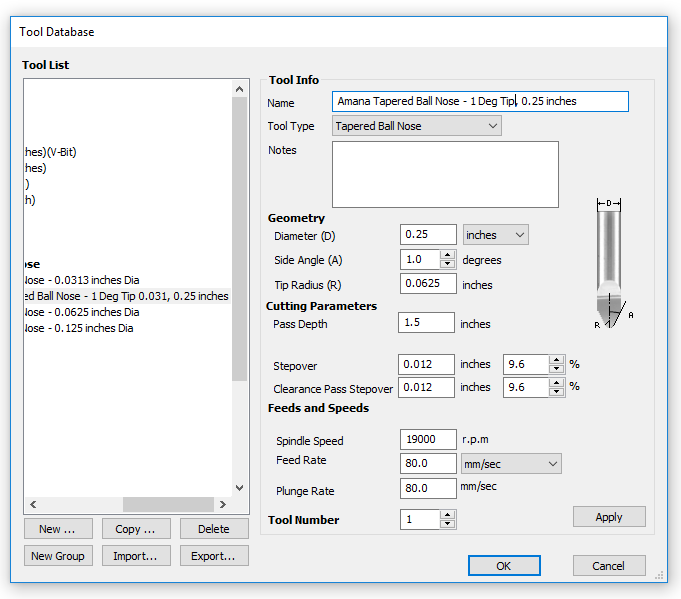This screenshot has width=681, height=599.
Task: Open the Feed Rate units dropdown
Action: pos(512,463)
